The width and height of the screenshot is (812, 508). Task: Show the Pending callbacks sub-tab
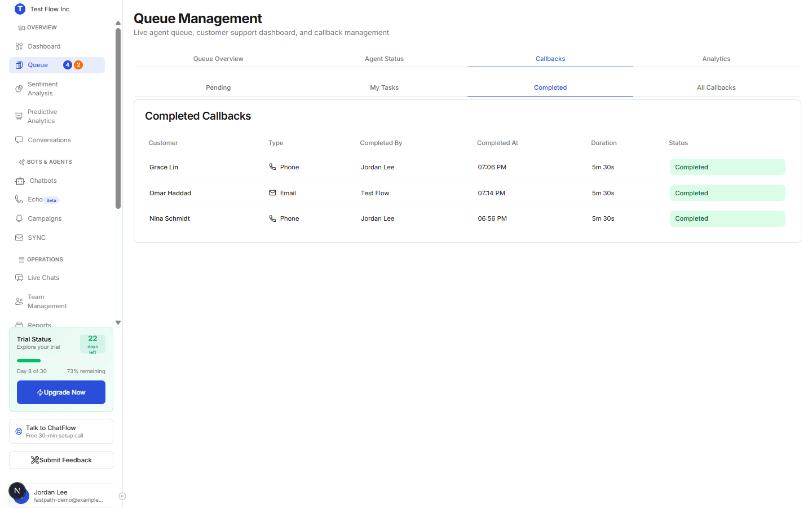[x=218, y=87]
